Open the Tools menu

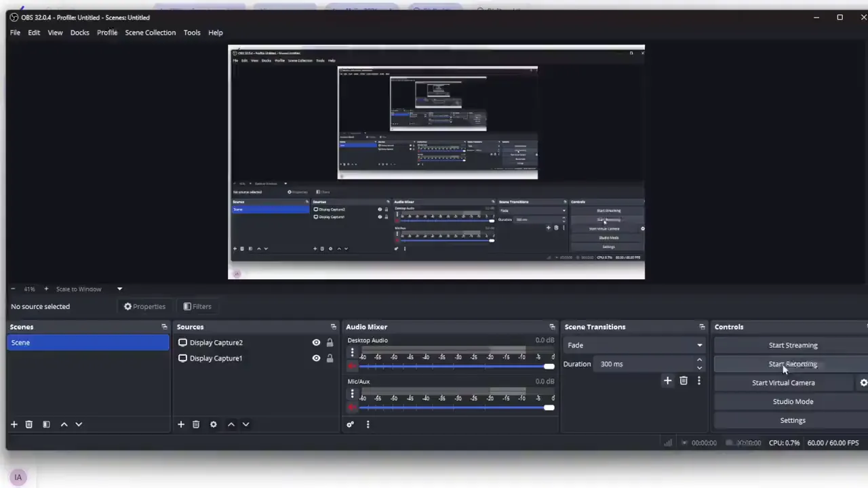192,33
